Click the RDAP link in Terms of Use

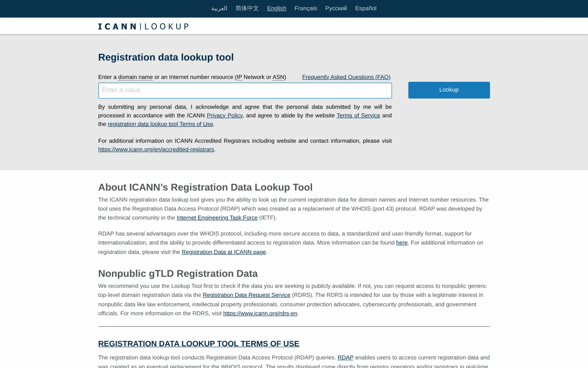[x=345, y=357]
